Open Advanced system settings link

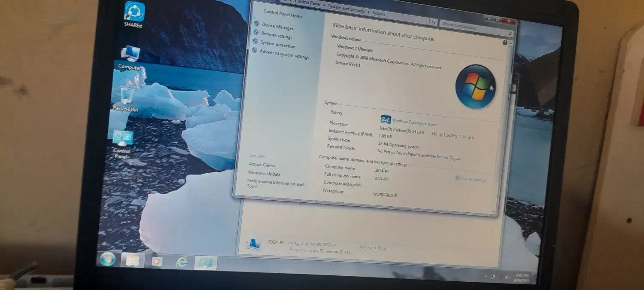coord(284,54)
